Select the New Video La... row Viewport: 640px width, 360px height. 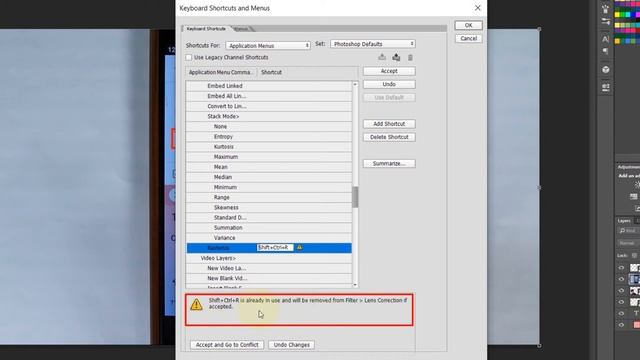pyautogui.click(x=269, y=268)
